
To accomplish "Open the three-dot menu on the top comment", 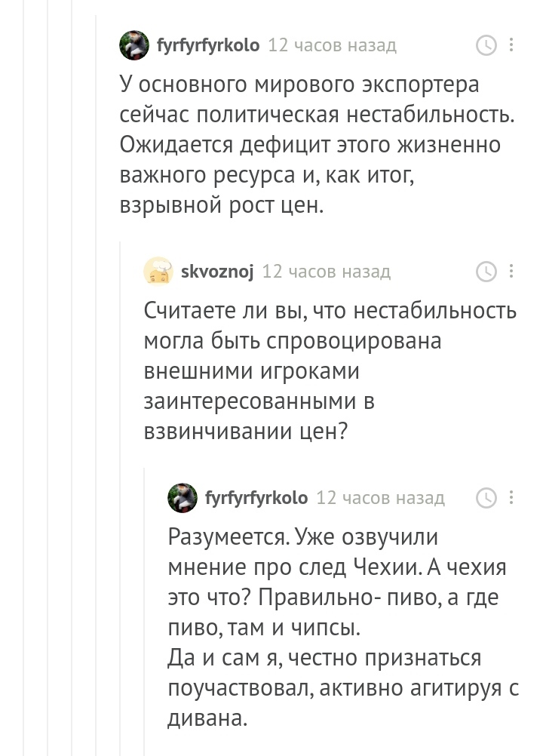I will point(512,45).
